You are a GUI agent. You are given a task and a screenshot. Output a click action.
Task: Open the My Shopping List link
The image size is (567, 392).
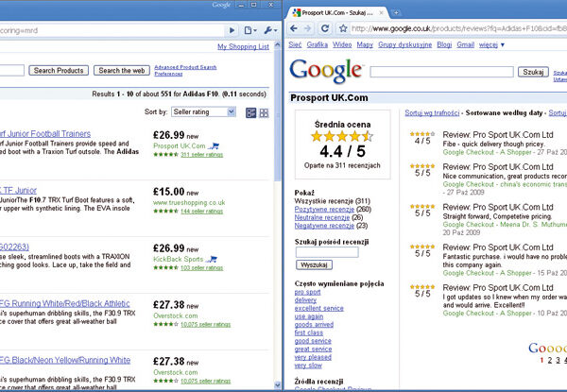click(x=243, y=46)
